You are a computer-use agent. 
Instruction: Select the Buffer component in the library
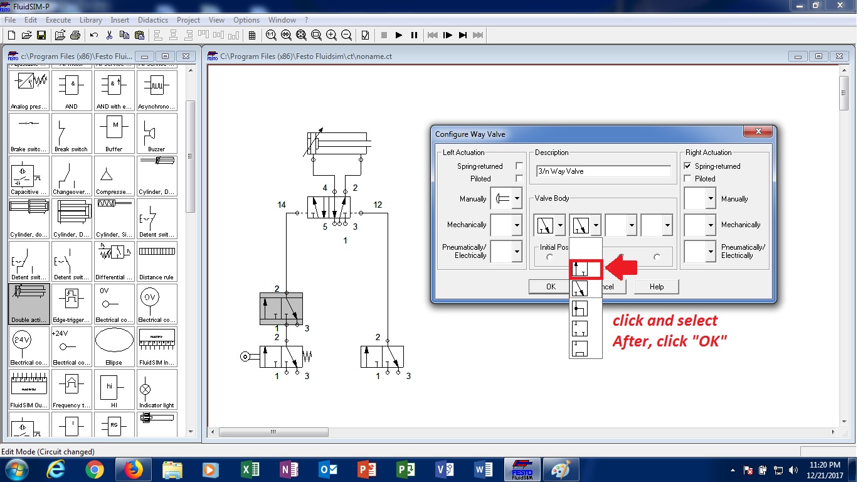click(x=114, y=133)
